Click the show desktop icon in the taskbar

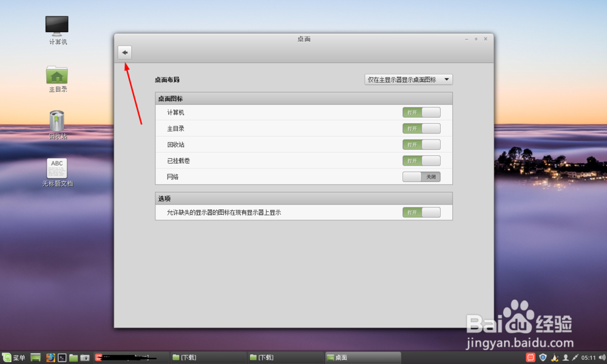coord(35,357)
